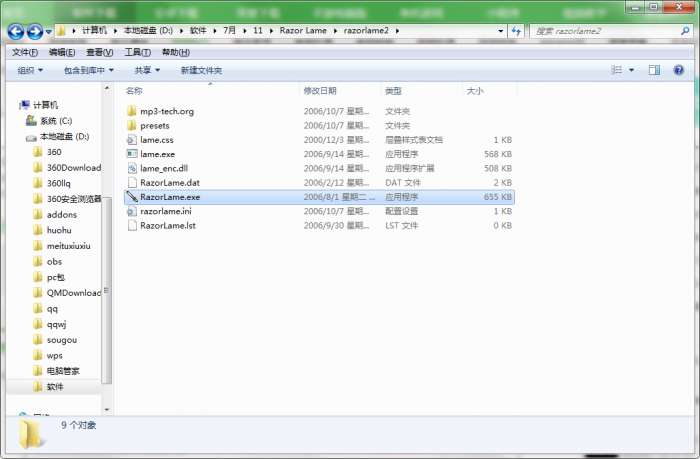Select the lame.exe application icon
The width and height of the screenshot is (700, 459).
(132, 154)
